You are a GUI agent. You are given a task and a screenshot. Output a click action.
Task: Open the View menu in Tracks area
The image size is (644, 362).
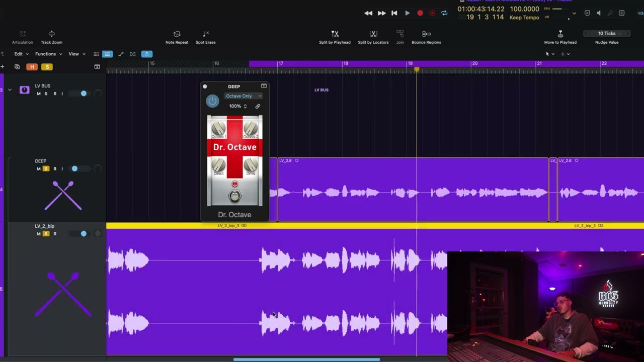(76, 54)
